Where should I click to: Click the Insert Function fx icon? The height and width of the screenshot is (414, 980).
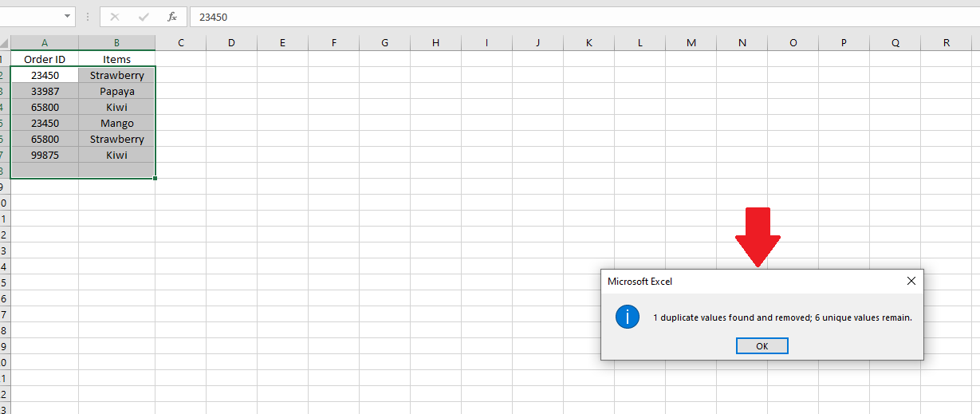click(172, 17)
